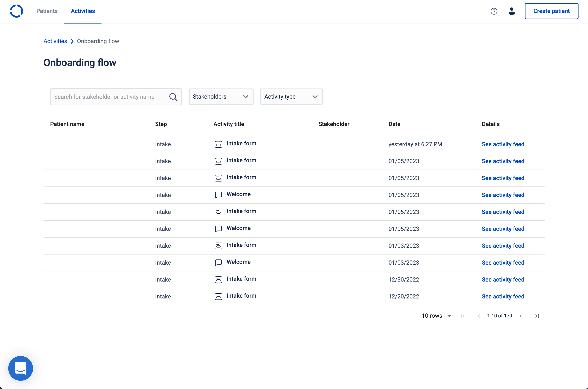This screenshot has height=389, width=588.
Task: Select the Activities tab in top navigation
Action: coord(83,11)
